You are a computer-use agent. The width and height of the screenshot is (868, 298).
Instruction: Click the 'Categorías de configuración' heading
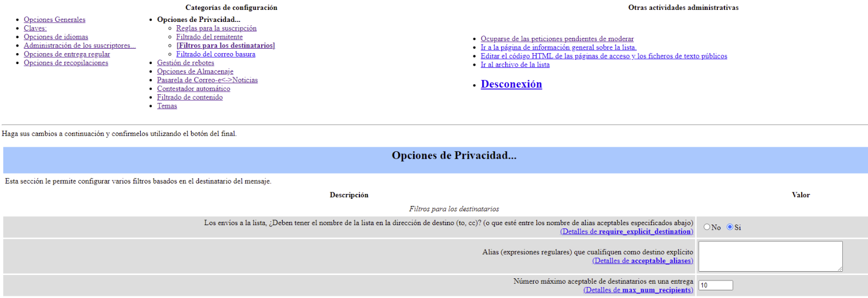click(x=231, y=8)
